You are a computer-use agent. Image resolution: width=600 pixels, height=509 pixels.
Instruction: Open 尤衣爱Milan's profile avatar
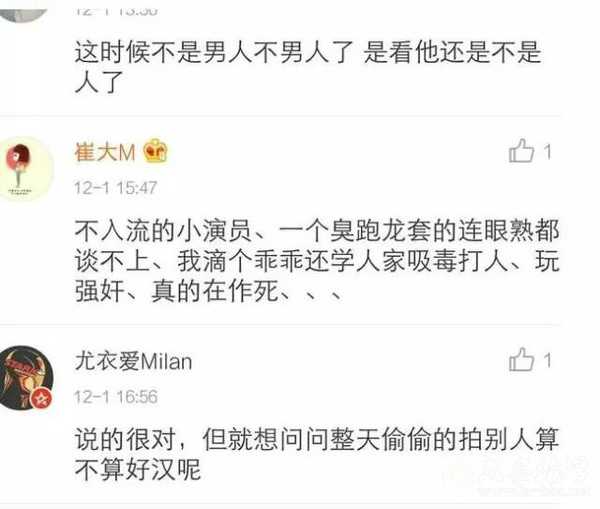(25, 378)
